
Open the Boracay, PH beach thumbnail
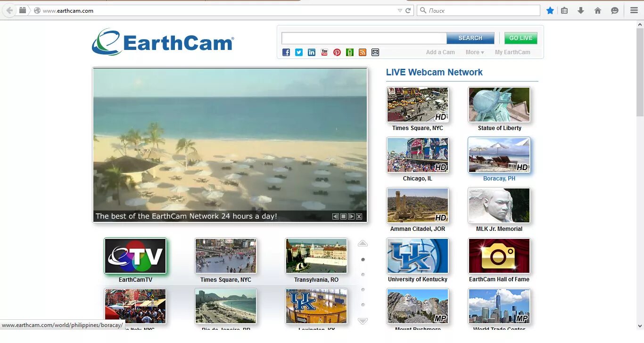pyautogui.click(x=499, y=155)
